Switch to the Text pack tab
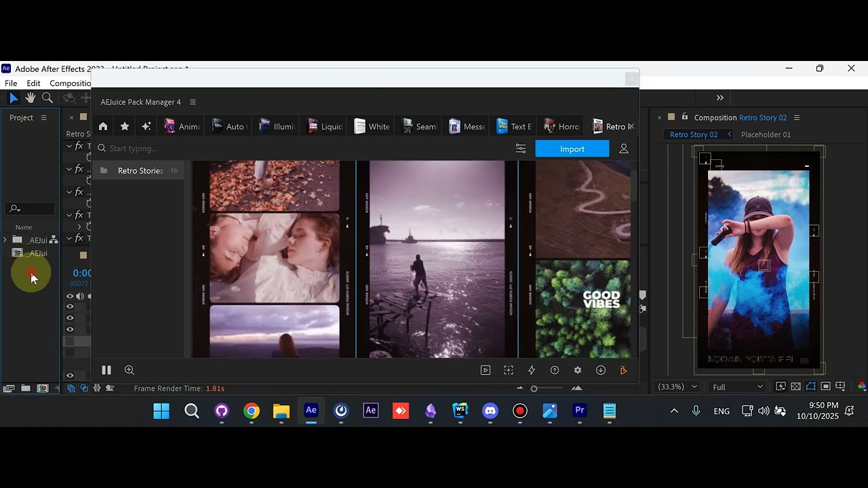The width and height of the screenshot is (868, 488). coord(514,126)
